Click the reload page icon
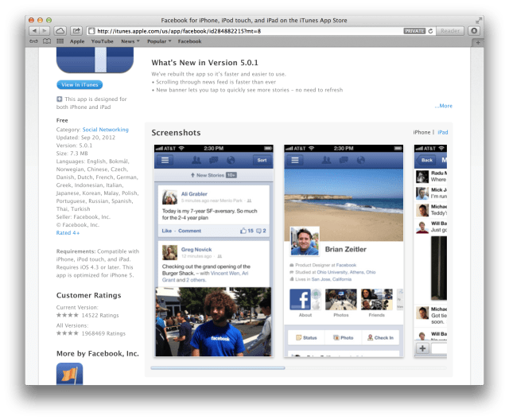The width and height of the screenshot is (509, 420). click(430, 31)
